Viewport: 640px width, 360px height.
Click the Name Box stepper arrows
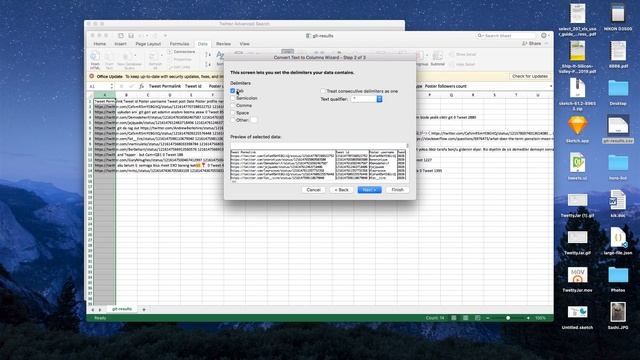112,86
